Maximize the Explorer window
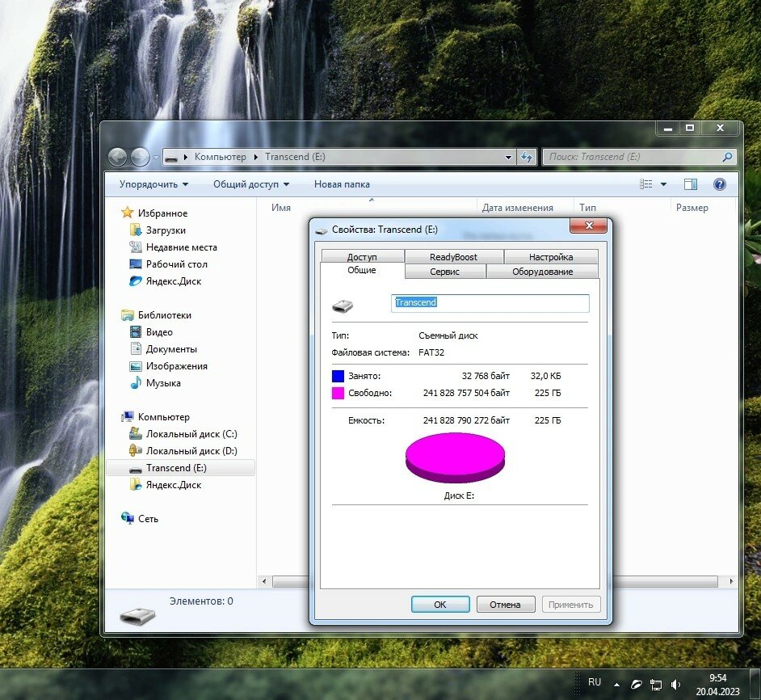 pyautogui.click(x=690, y=128)
